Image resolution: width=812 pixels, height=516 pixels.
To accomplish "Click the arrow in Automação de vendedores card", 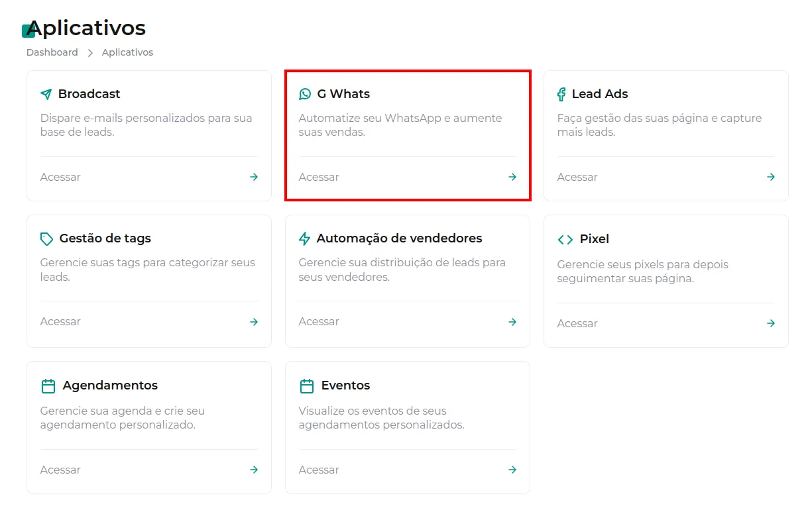I will [512, 322].
